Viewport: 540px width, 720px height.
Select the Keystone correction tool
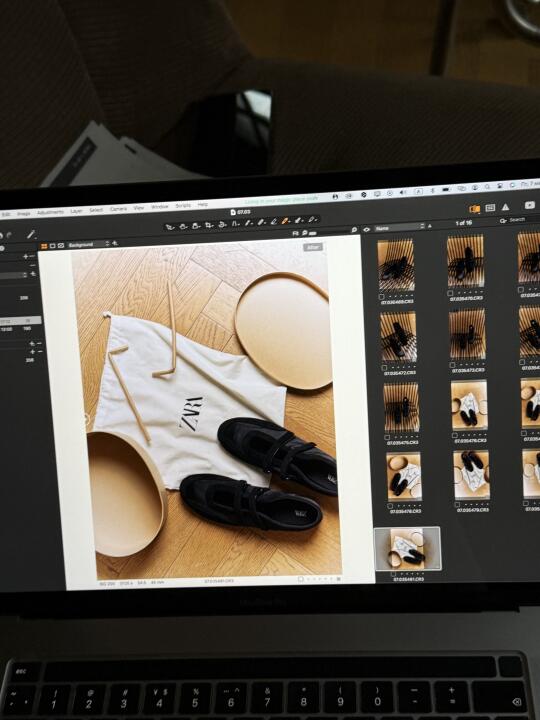236,224
